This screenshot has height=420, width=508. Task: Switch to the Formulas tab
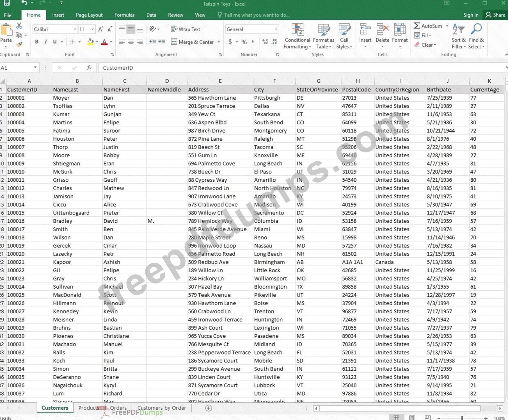124,15
